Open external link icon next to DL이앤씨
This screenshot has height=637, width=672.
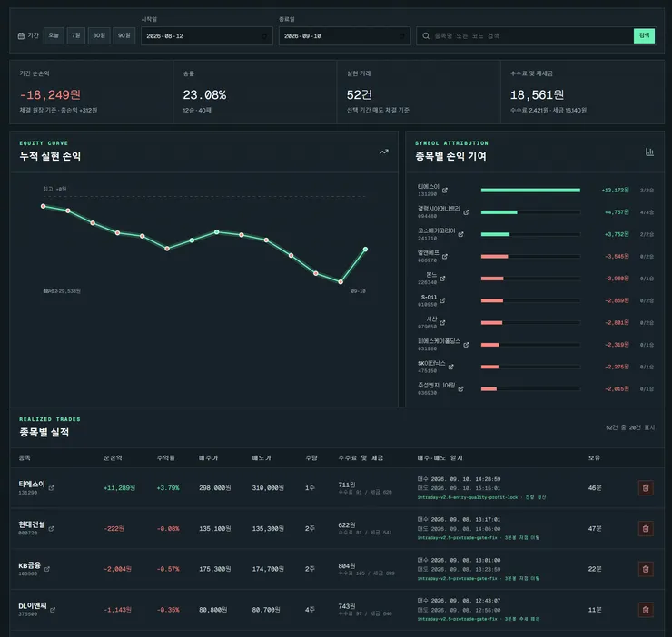coord(53,610)
